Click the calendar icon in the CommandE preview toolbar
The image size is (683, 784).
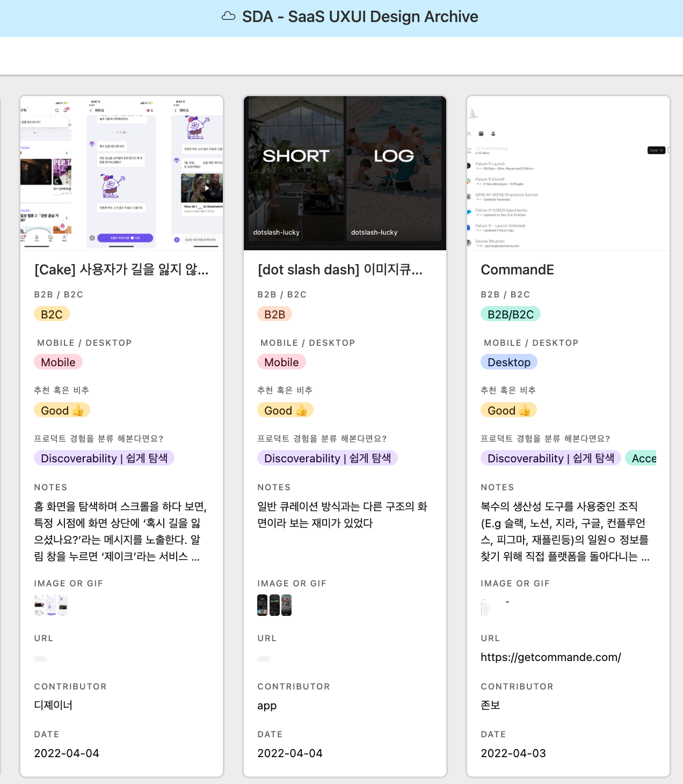(x=481, y=134)
